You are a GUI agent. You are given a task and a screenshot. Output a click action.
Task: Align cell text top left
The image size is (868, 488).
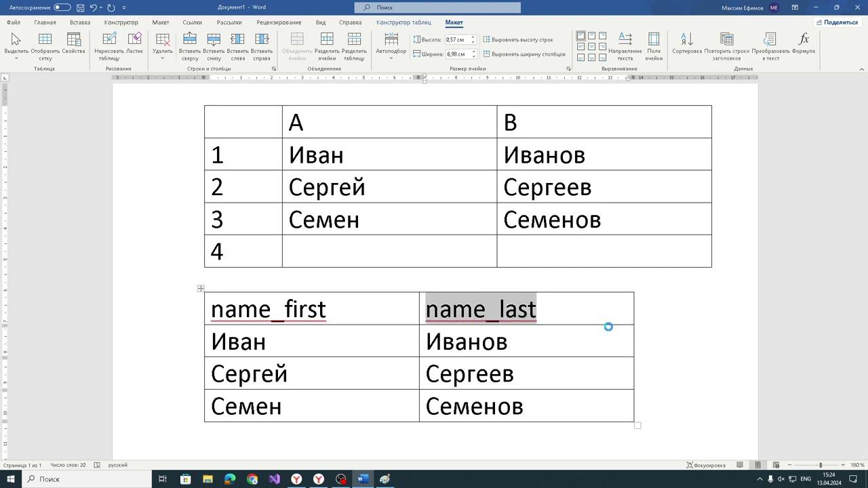click(x=581, y=36)
